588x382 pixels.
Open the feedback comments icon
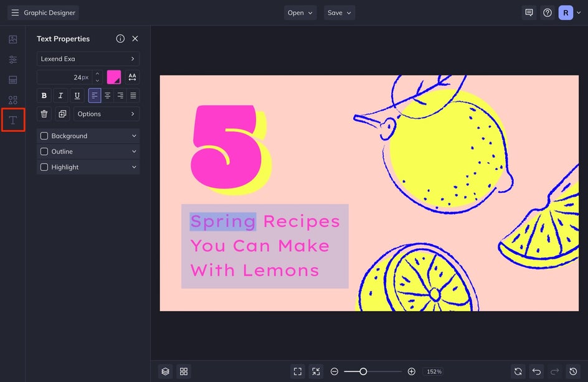529,12
